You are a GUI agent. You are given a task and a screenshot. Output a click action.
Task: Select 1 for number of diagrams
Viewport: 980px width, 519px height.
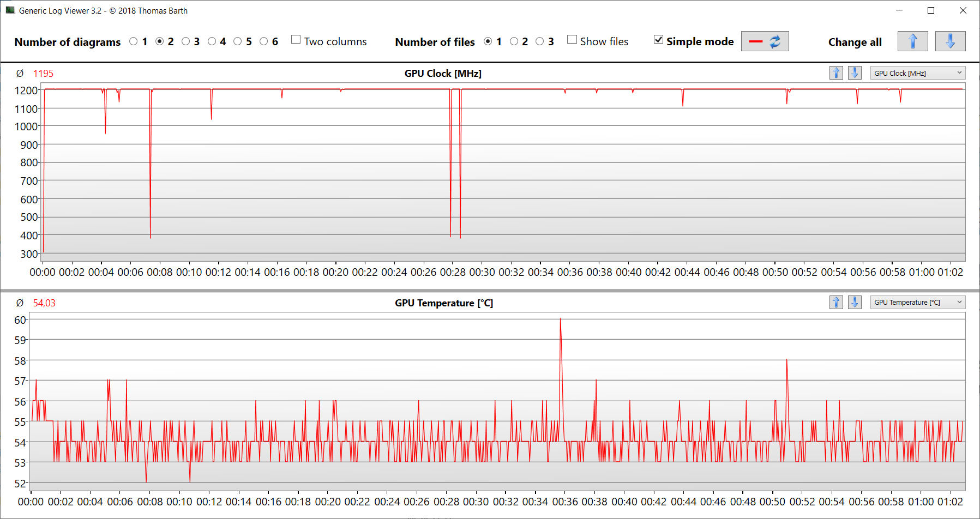point(134,41)
